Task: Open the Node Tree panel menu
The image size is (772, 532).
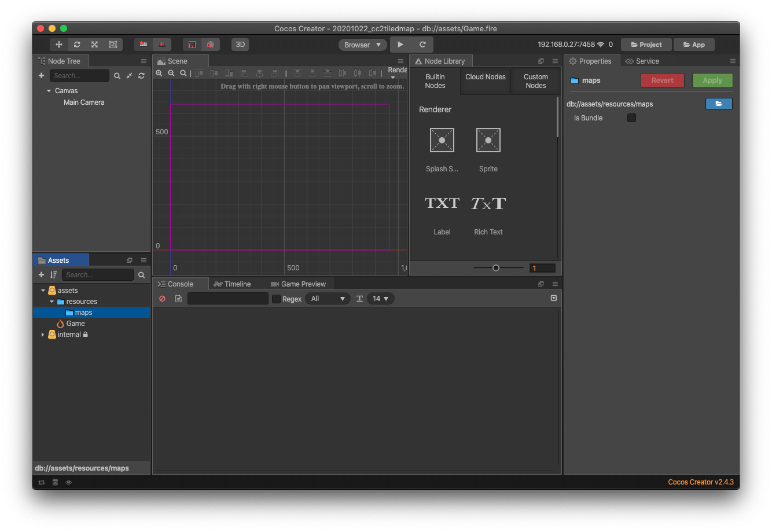Action: [144, 61]
